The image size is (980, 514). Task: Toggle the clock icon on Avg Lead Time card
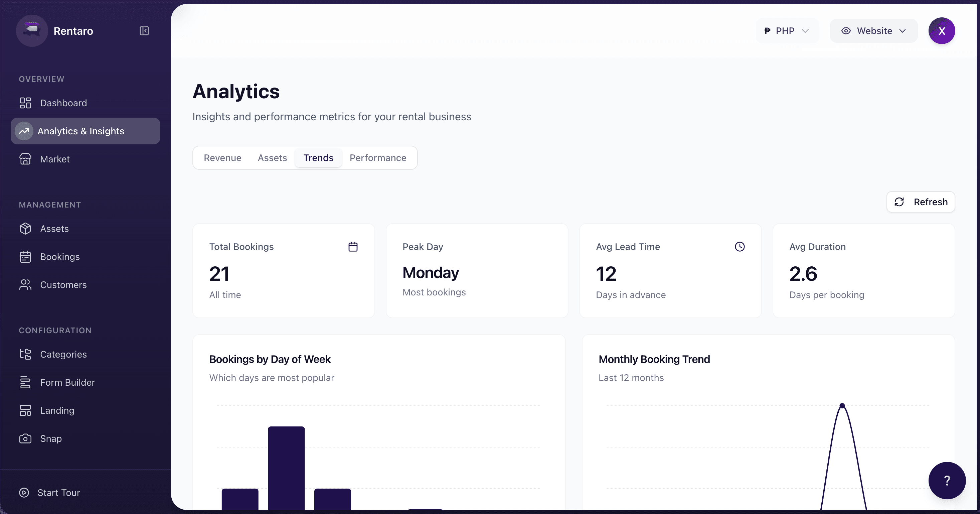tap(739, 247)
